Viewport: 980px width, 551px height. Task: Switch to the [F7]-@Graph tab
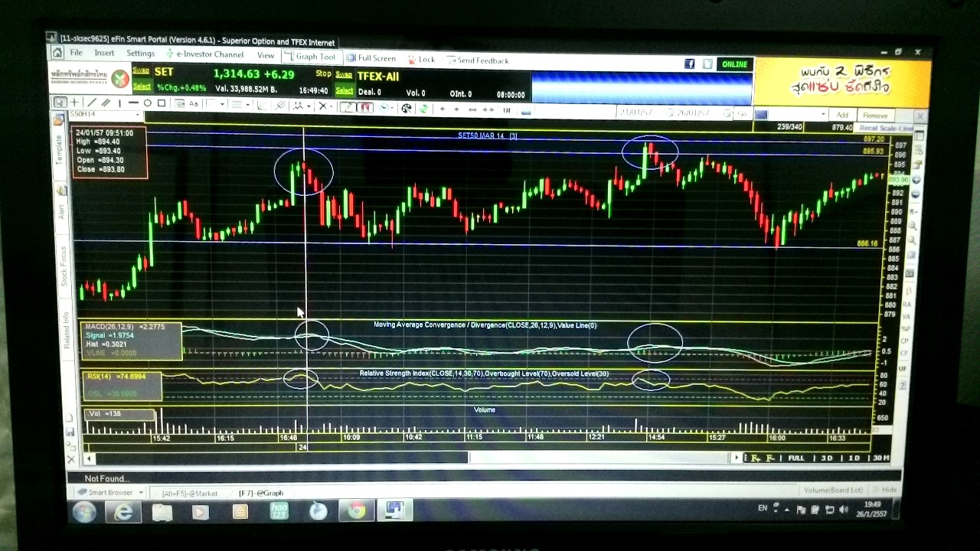[x=261, y=493]
